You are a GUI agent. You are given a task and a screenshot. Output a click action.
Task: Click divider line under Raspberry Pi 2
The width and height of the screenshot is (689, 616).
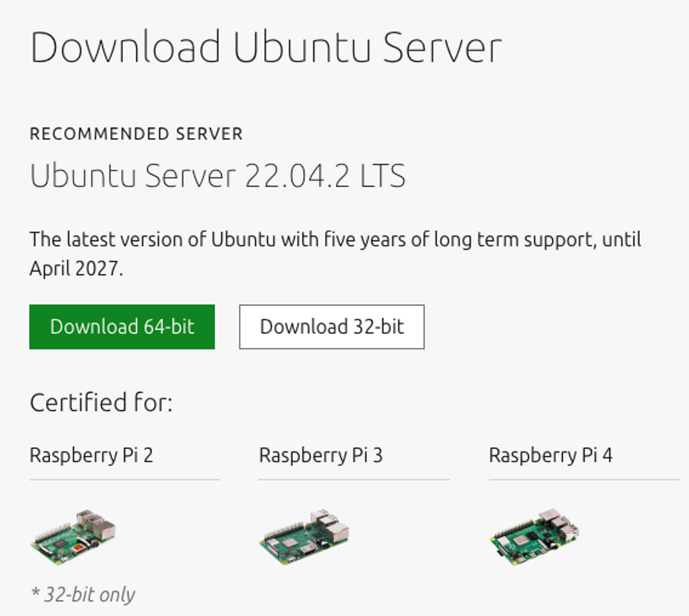point(124,479)
